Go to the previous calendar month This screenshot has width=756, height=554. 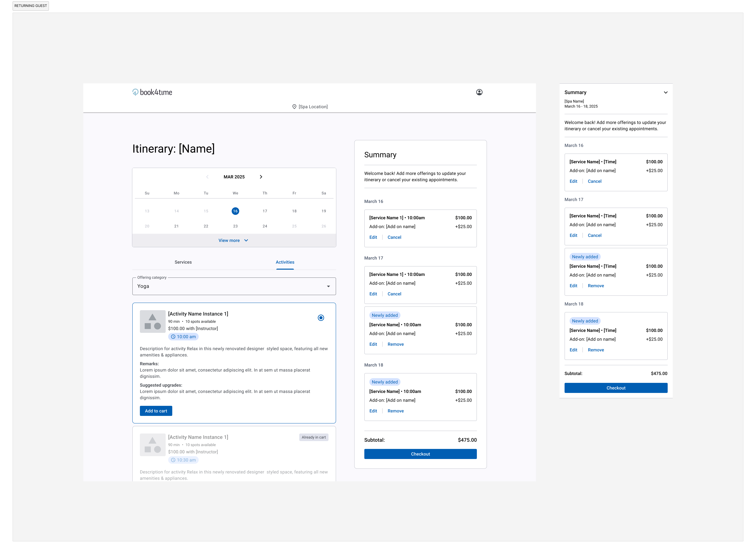(207, 177)
